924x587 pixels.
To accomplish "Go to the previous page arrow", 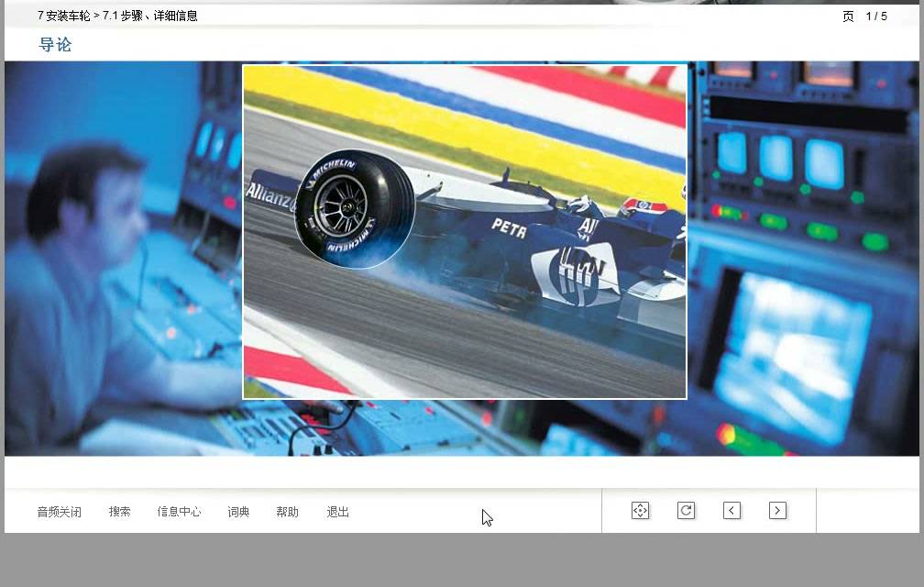I will pyautogui.click(x=731, y=510).
